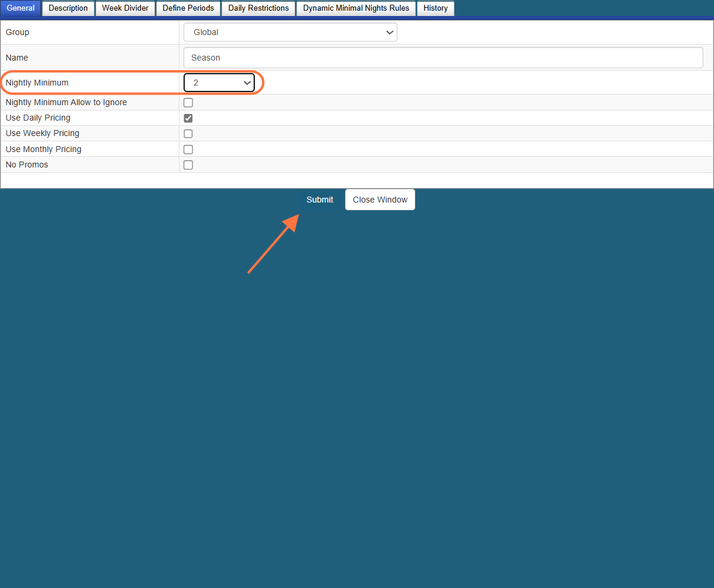Click the No Promos label
714x588 pixels.
pyautogui.click(x=27, y=165)
